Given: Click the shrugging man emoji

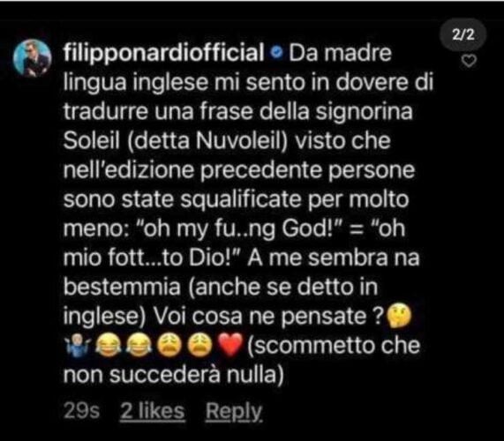Looking at the screenshot, I should (77, 345).
